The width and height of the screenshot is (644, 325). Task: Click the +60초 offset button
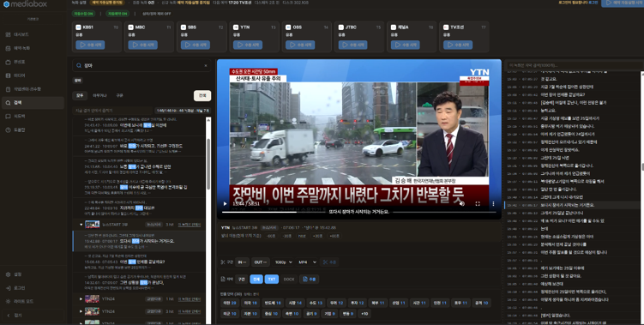pyautogui.click(x=334, y=237)
